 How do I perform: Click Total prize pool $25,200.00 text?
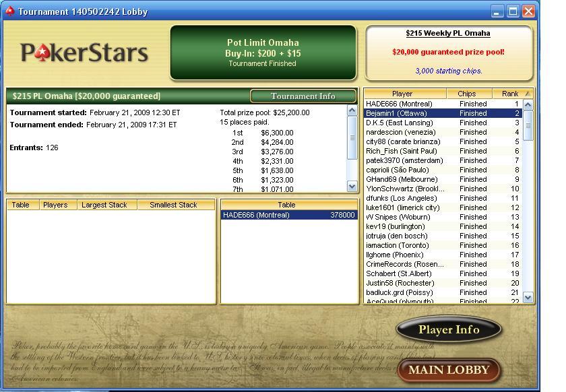(265, 112)
